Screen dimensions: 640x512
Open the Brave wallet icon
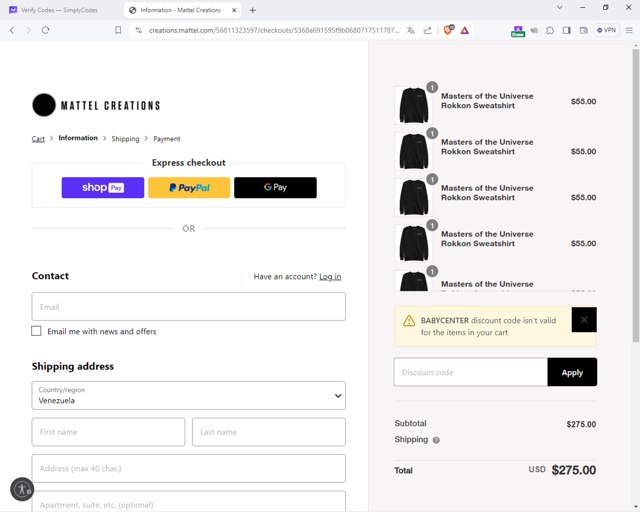[x=584, y=30]
